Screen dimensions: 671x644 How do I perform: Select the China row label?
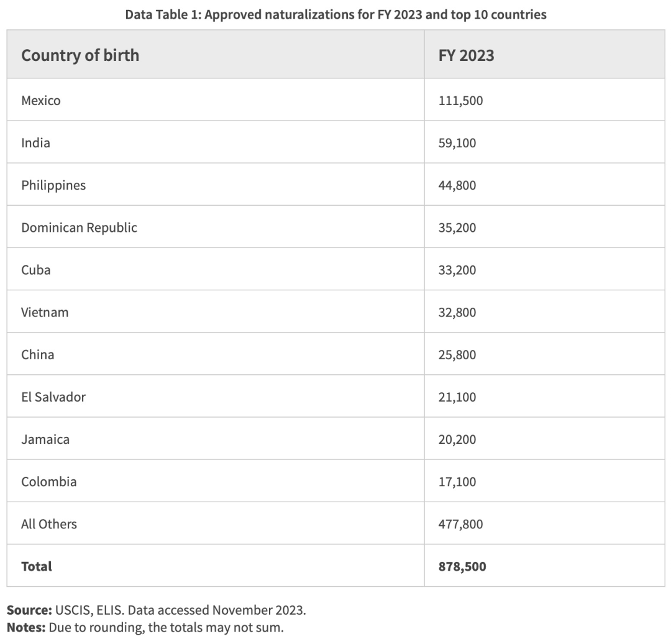coord(38,354)
